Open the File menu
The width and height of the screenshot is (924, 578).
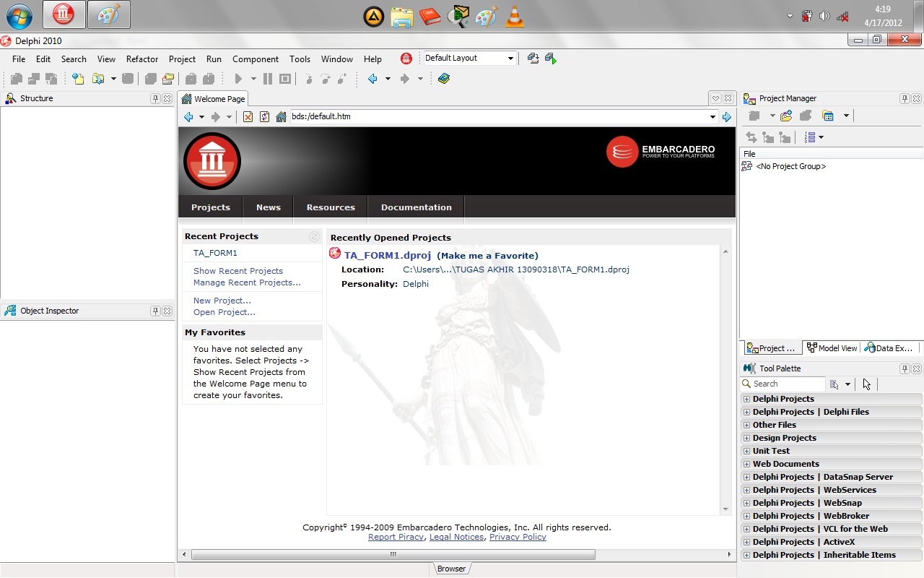19,59
